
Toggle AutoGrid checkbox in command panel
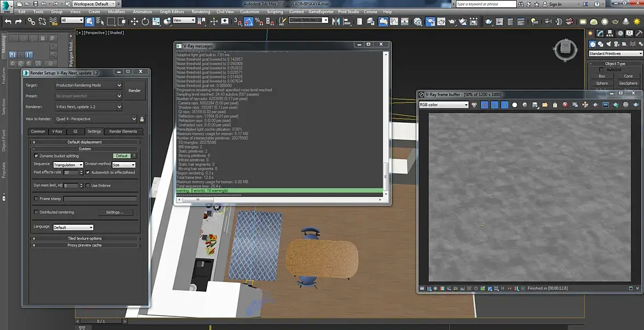[x=601, y=70]
